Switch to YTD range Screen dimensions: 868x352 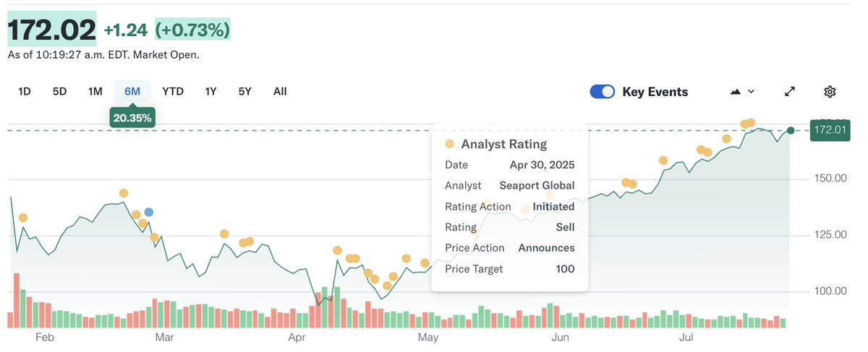[173, 91]
